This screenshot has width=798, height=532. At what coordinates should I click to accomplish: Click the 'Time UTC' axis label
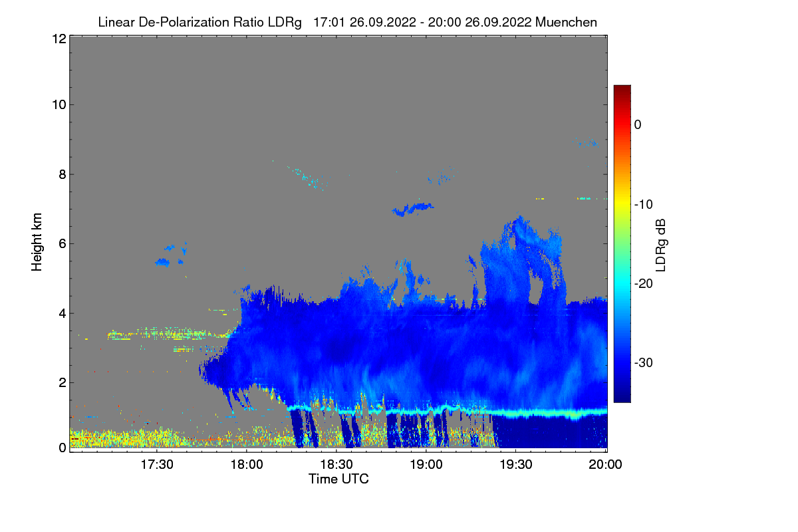tap(338, 479)
